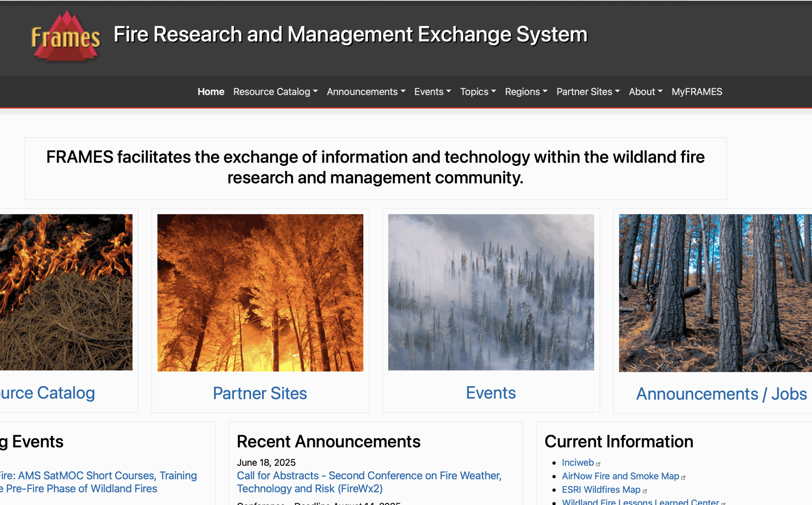Go to the Home menu item
This screenshot has height=505, width=812.
coord(211,92)
